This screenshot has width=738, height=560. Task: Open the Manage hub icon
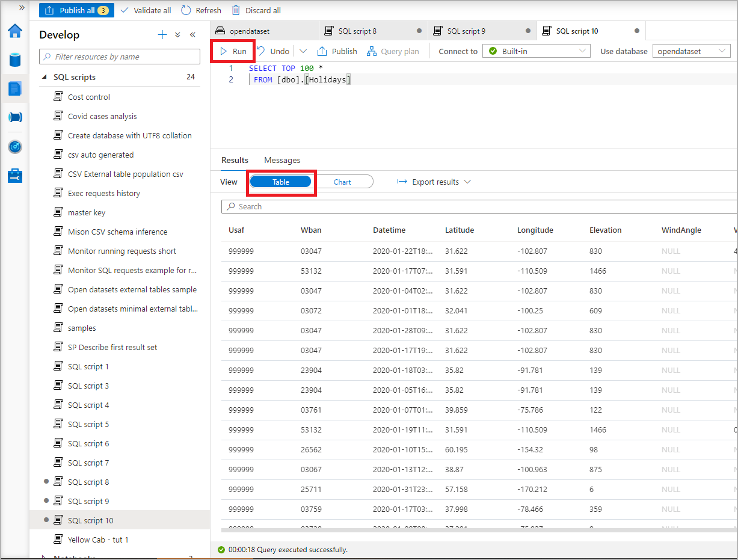pos(15,176)
